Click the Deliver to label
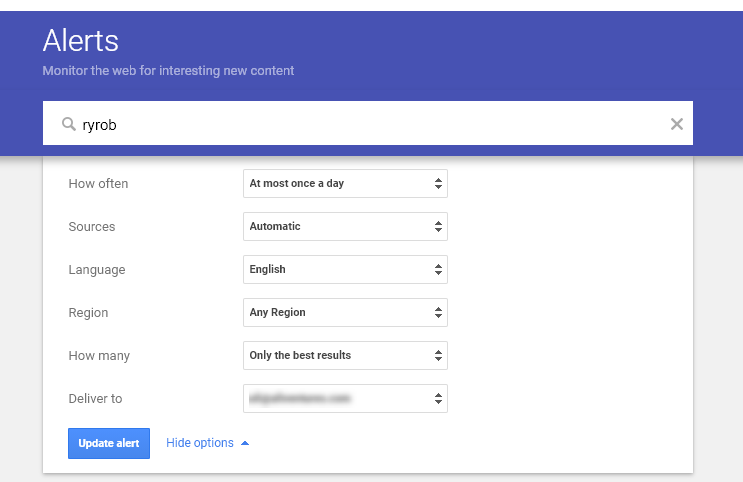 [x=95, y=399]
